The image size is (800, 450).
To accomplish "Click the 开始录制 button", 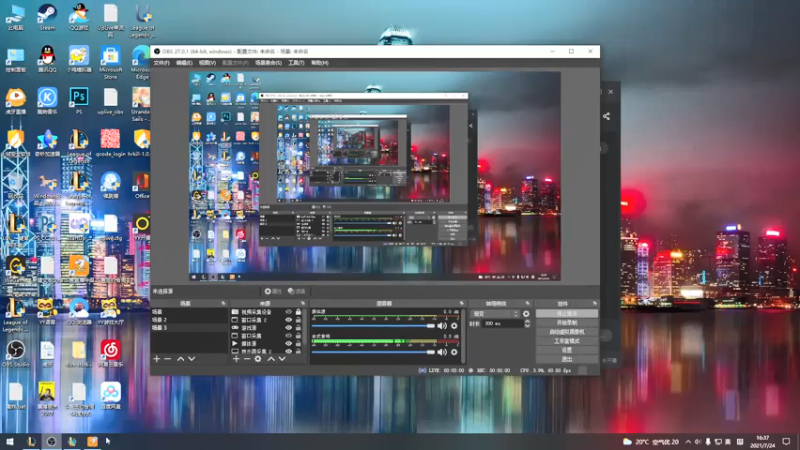I will pyautogui.click(x=566, y=323).
